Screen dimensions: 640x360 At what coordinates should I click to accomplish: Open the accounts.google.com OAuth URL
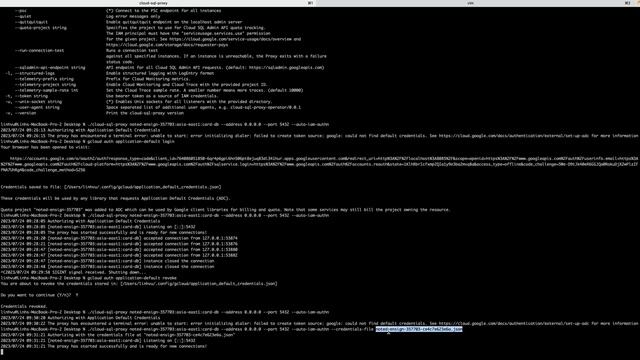coord(320,164)
